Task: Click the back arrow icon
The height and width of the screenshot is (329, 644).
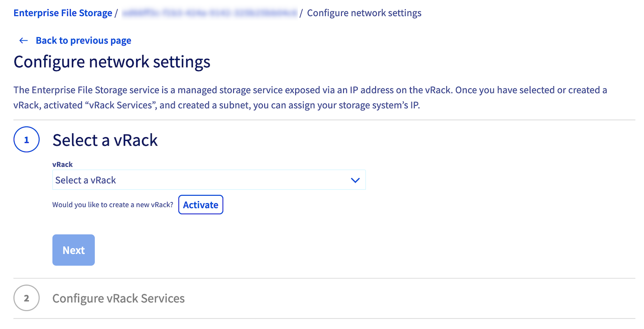Action: tap(23, 41)
